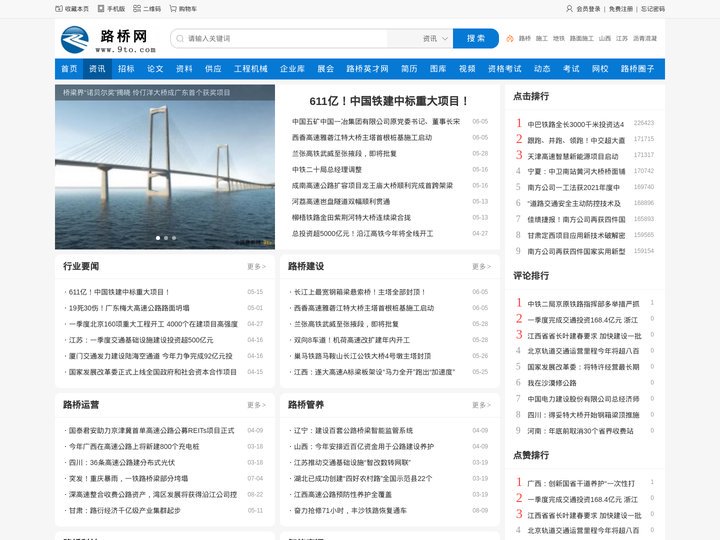Go to the 企业库 nav tab

292,69
